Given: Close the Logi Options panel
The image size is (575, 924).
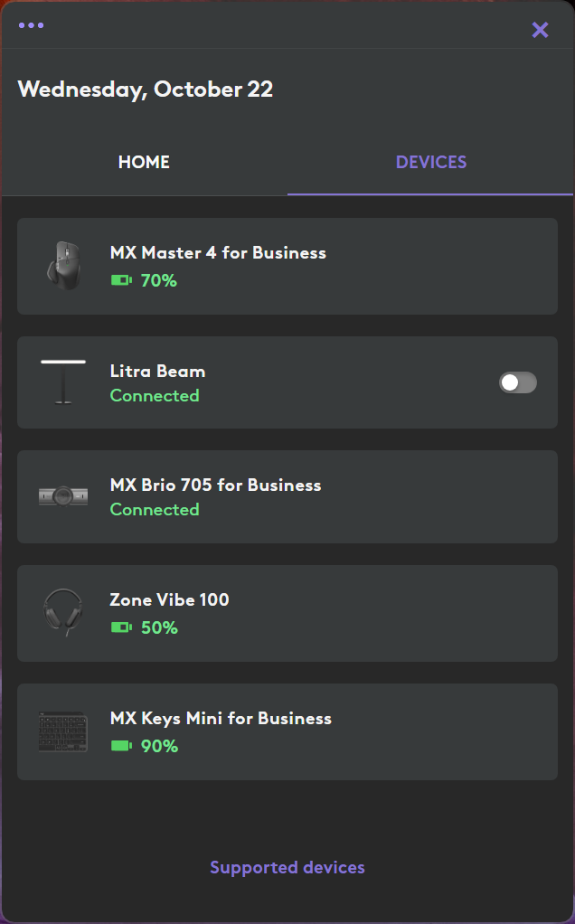Looking at the screenshot, I should (x=540, y=30).
